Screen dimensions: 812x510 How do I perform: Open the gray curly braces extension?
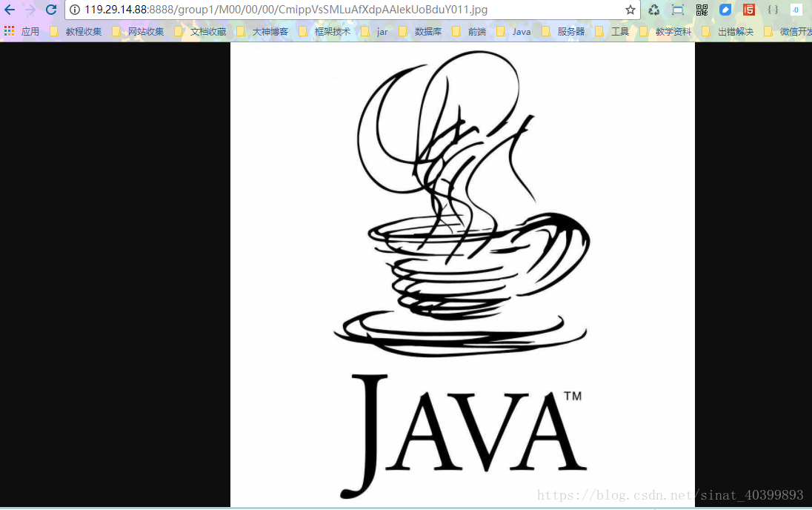point(773,10)
